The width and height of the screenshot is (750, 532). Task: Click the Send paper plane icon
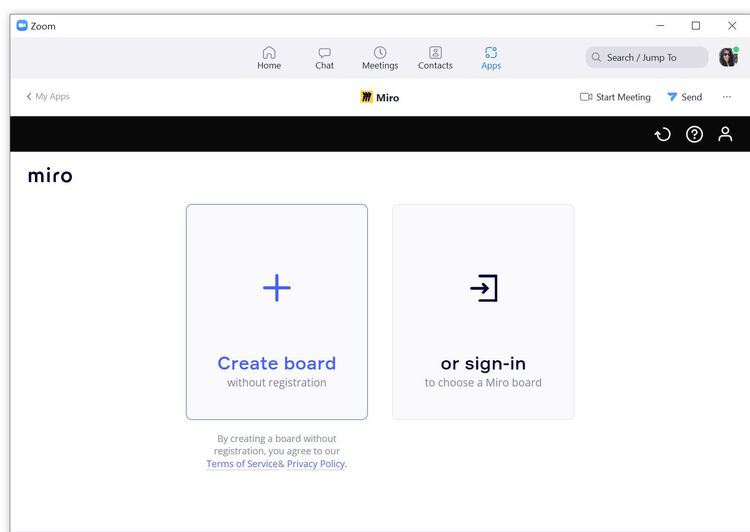pyautogui.click(x=672, y=97)
